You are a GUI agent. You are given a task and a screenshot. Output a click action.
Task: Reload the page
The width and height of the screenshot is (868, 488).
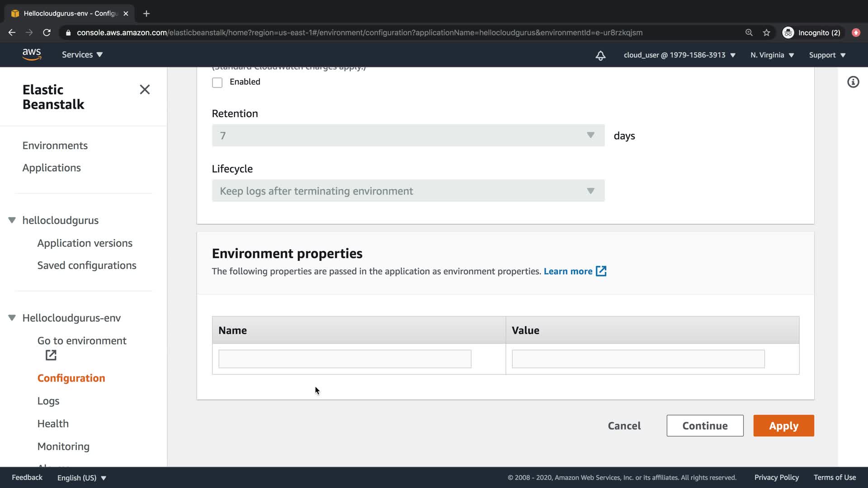click(47, 33)
